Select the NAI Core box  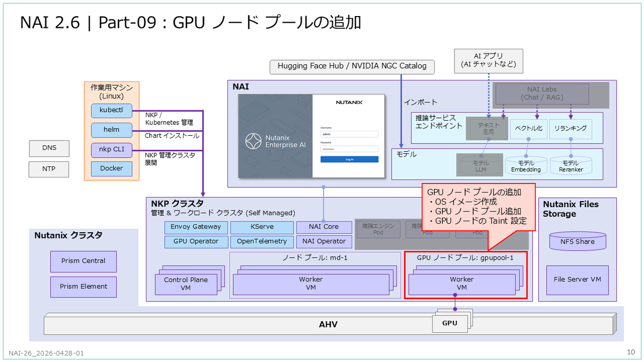pos(324,227)
